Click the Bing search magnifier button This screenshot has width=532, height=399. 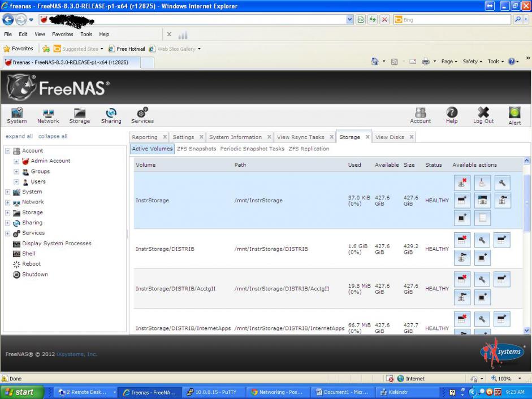pos(517,20)
